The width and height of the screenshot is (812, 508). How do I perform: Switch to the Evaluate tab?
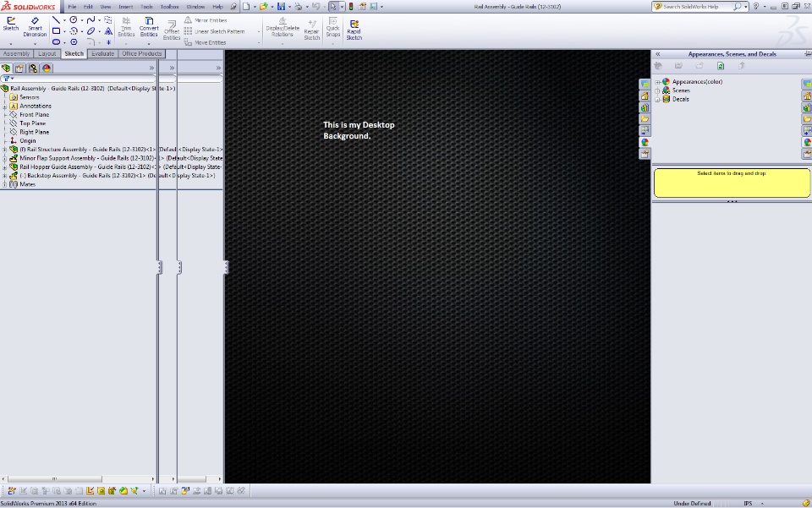coord(102,53)
